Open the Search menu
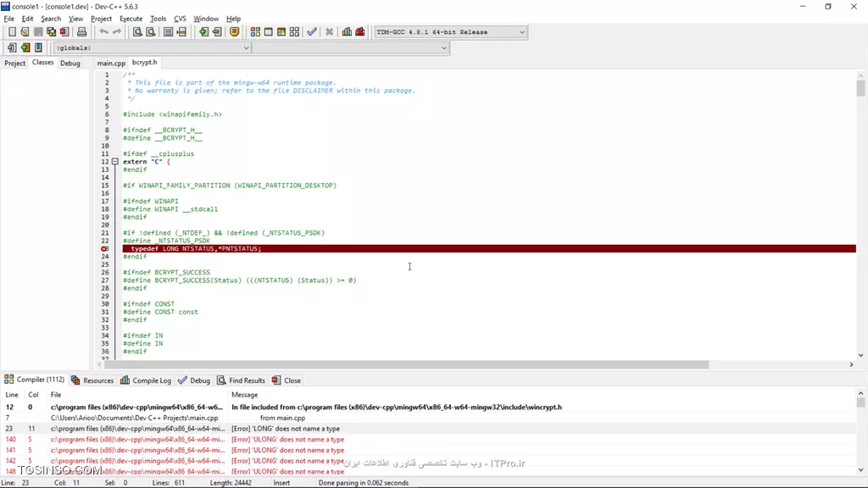Screen dimensions: 868x488 (50, 19)
